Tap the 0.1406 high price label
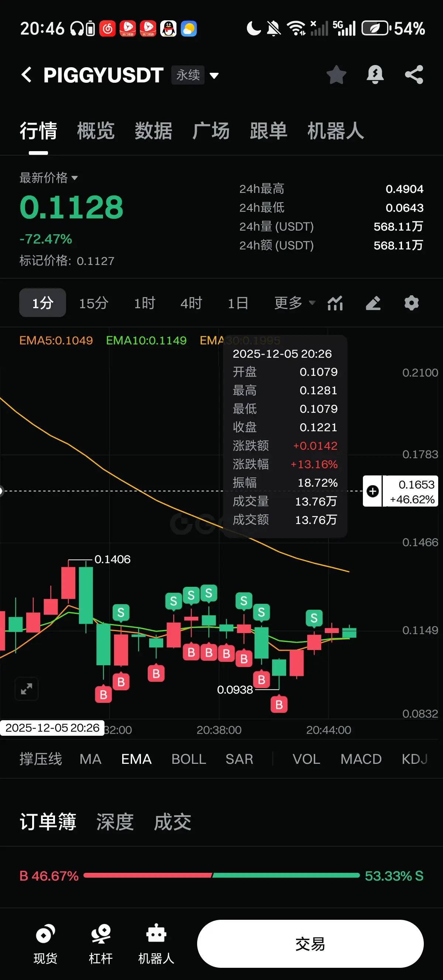 [x=113, y=559]
